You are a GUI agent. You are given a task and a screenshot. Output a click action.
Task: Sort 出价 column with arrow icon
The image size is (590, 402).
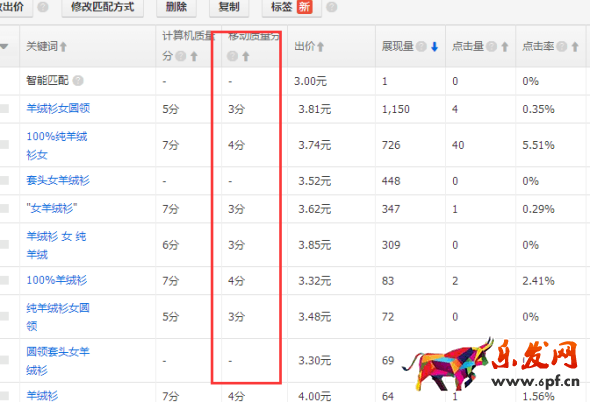coord(320,47)
